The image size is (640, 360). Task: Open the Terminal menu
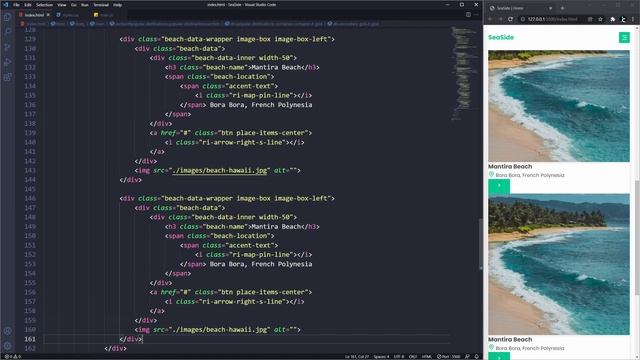(x=101, y=5)
